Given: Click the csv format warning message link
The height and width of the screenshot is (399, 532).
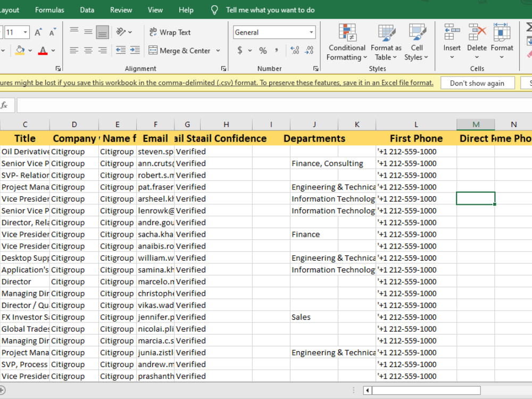Looking at the screenshot, I should (217, 83).
